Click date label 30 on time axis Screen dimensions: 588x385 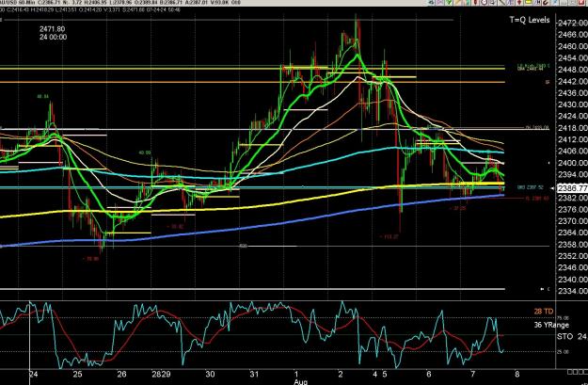pos(210,374)
